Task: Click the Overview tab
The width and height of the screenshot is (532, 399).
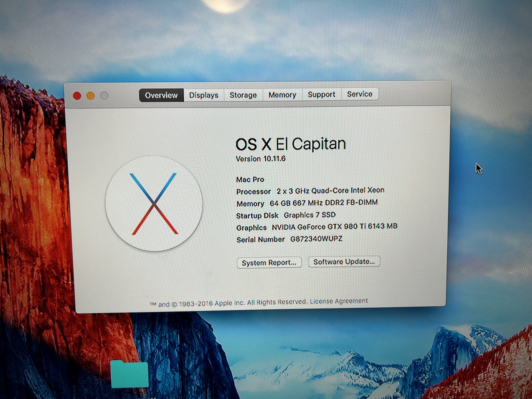Action: (x=161, y=95)
